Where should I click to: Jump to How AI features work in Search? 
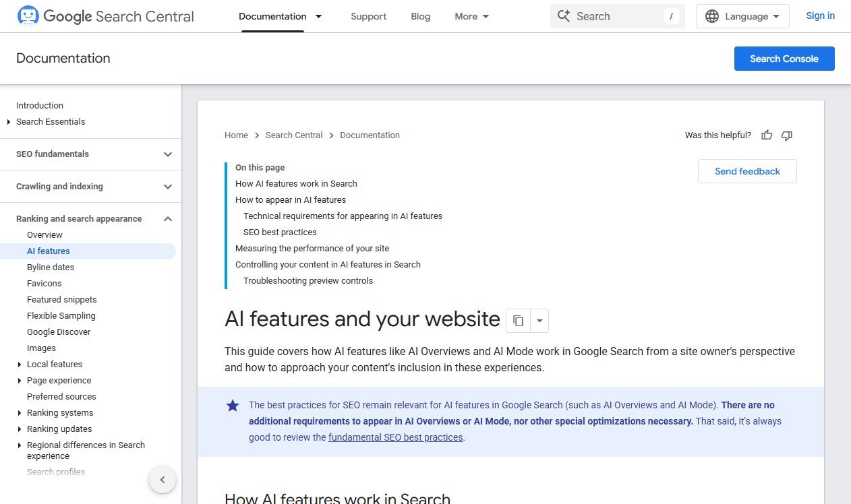coord(296,184)
